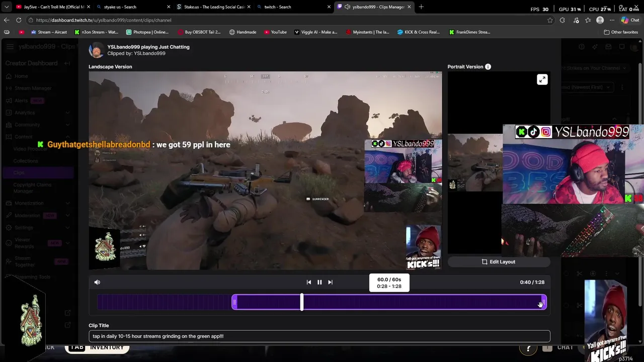
Task: Open Video Producer in the sidebar
Action: 30,149
